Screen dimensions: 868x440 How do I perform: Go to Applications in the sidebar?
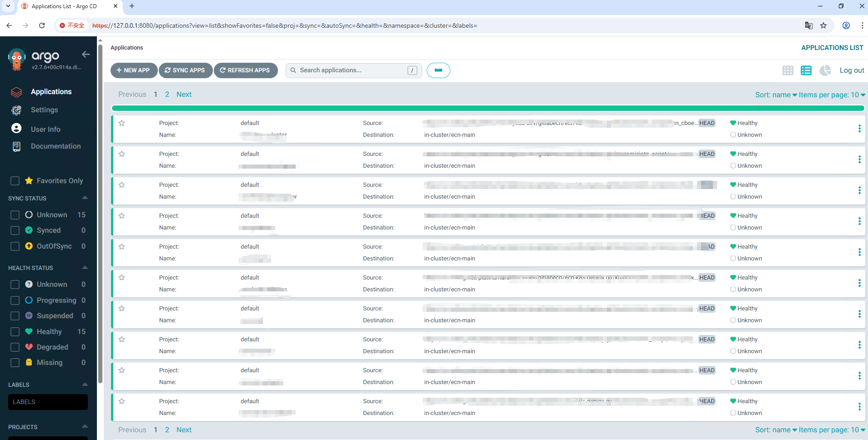coord(51,92)
